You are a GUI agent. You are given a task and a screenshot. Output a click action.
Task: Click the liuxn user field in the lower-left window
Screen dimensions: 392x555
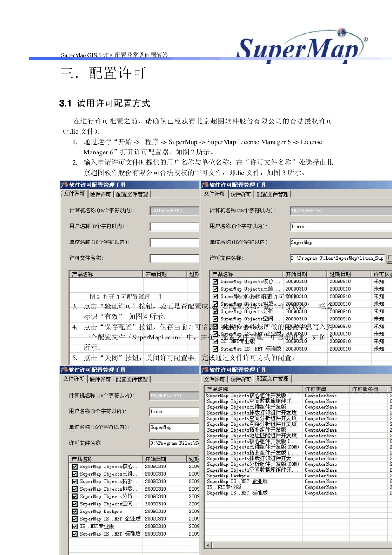(x=175, y=412)
